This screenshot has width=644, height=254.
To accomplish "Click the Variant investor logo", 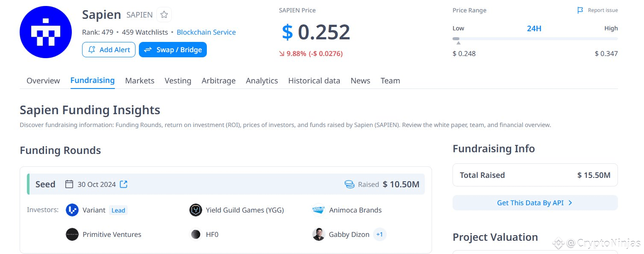I will click(x=72, y=210).
